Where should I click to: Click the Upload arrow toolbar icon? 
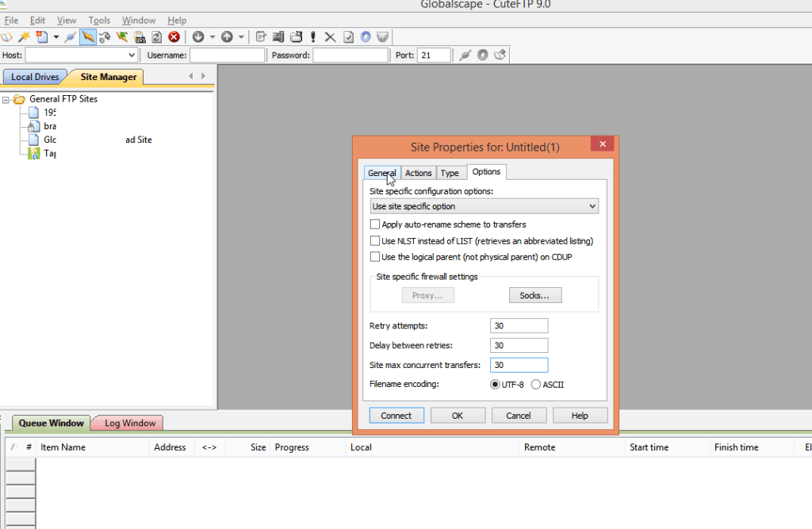227,36
